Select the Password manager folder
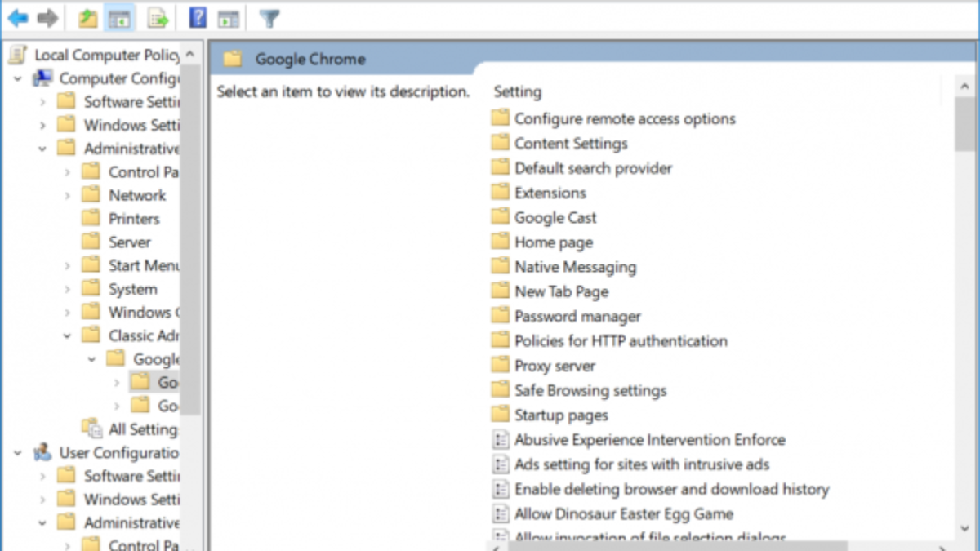 [x=577, y=317]
